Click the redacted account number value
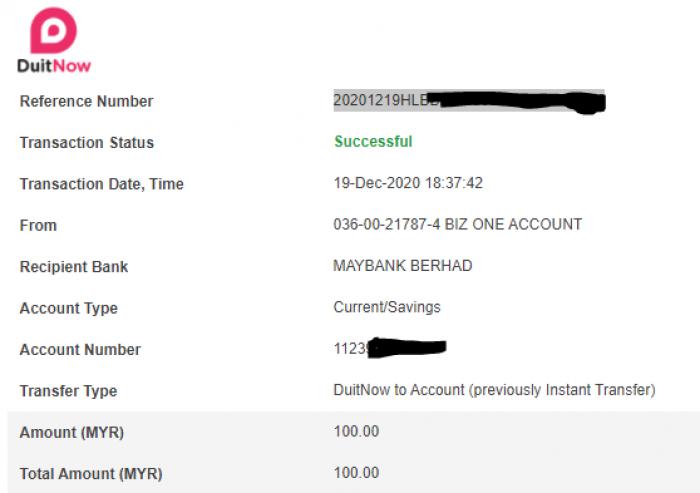This screenshot has width=700, height=493. pyautogui.click(x=390, y=348)
